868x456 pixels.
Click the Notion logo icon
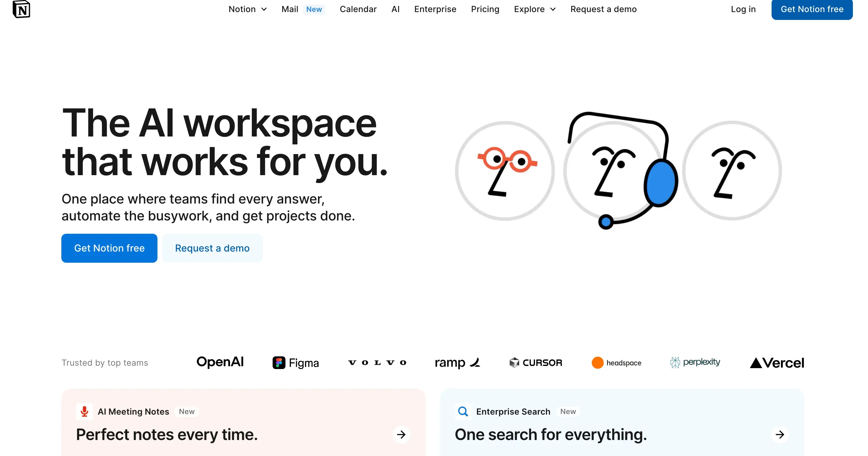point(21,9)
